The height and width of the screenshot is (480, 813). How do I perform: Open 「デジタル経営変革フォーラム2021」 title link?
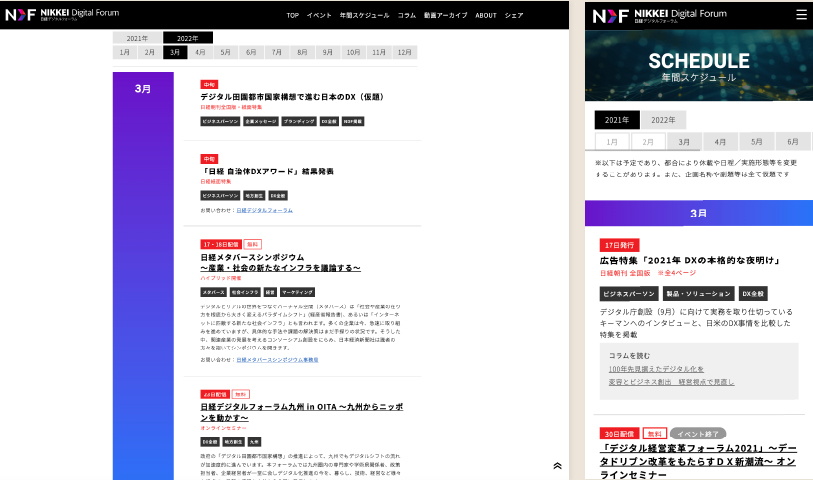698,461
